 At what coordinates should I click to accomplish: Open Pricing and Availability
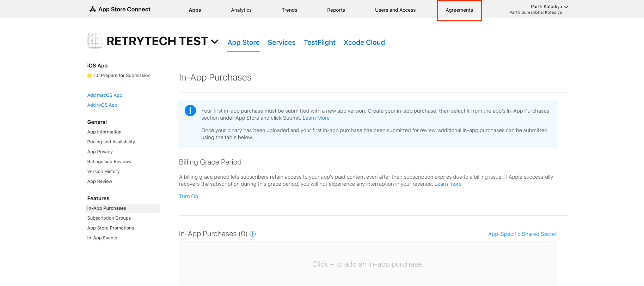point(111,142)
